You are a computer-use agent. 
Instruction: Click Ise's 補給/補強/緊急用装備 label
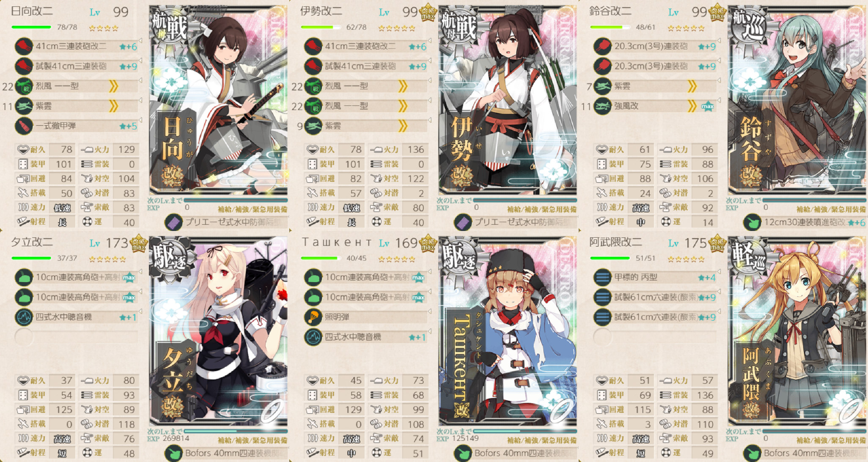tap(542, 209)
